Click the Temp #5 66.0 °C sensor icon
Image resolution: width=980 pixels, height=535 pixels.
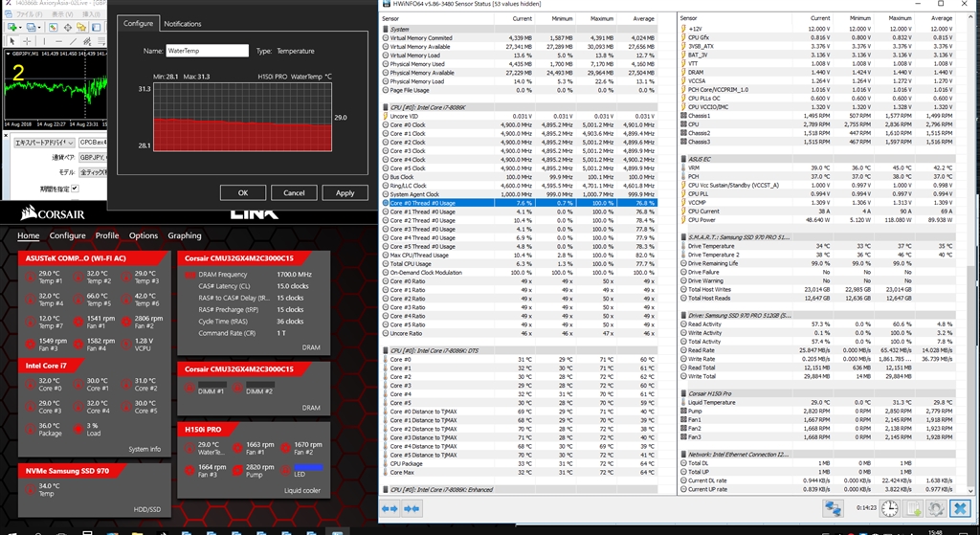(78, 300)
